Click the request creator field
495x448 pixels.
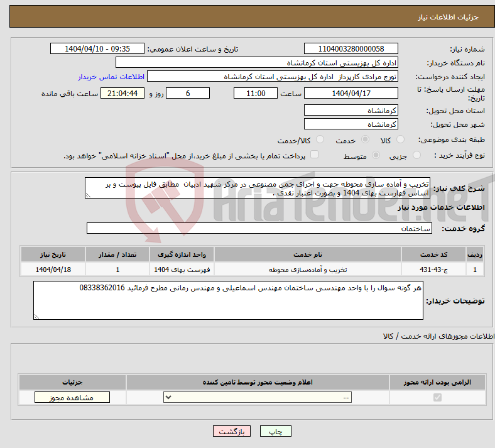(273, 77)
